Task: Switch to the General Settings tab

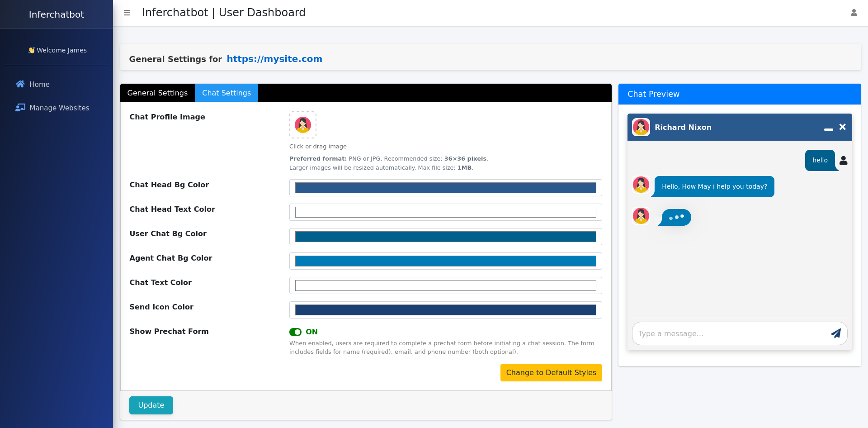Action: [x=157, y=93]
